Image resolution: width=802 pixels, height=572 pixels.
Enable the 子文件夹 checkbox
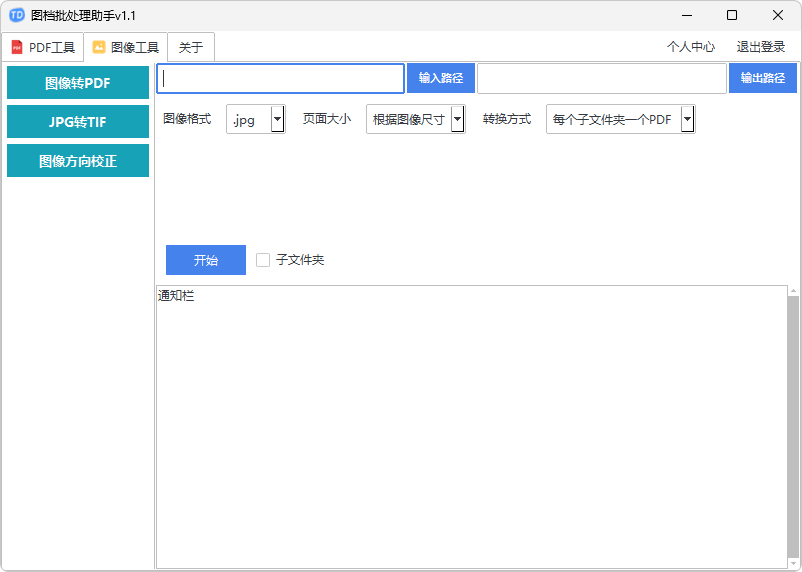point(263,260)
